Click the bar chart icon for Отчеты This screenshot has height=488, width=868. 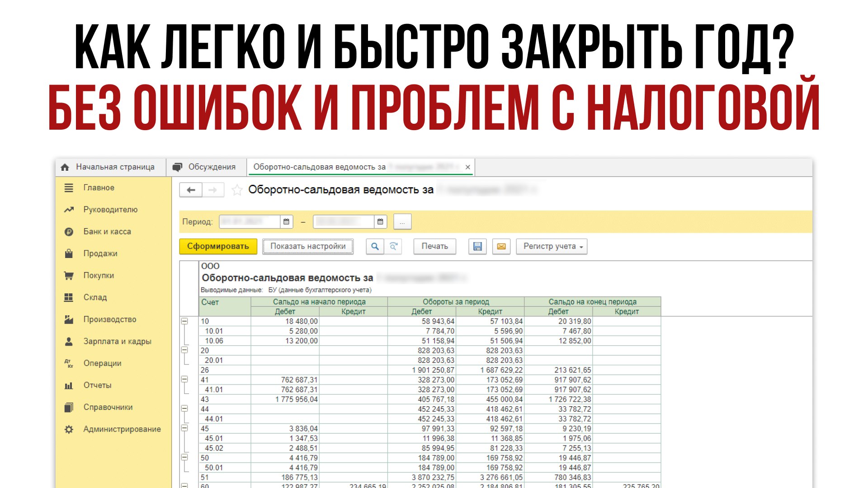pos(69,385)
